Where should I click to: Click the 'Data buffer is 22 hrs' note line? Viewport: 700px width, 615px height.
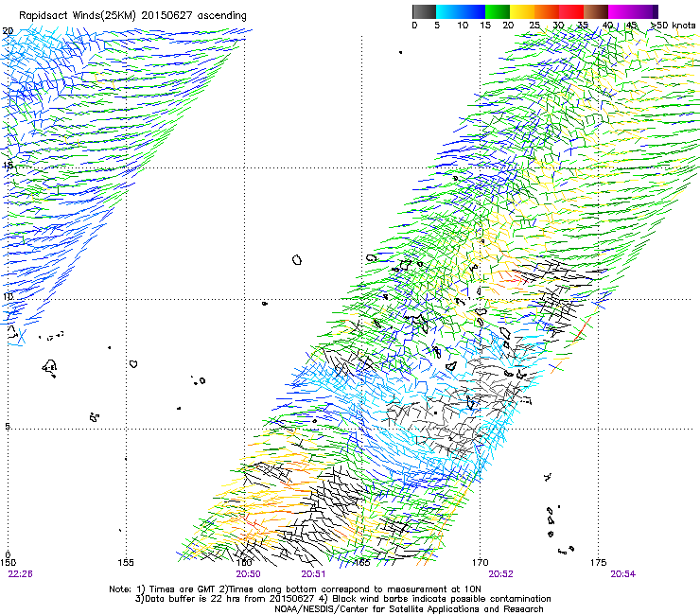click(342, 599)
